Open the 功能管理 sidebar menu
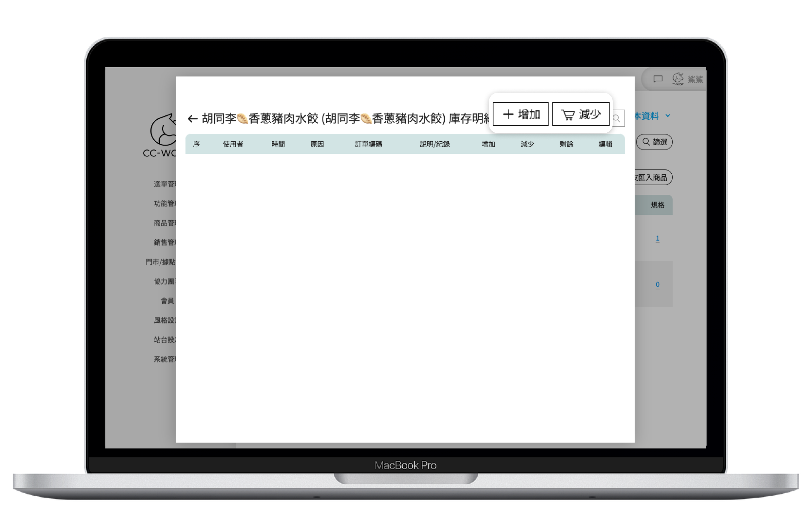 coord(165,203)
